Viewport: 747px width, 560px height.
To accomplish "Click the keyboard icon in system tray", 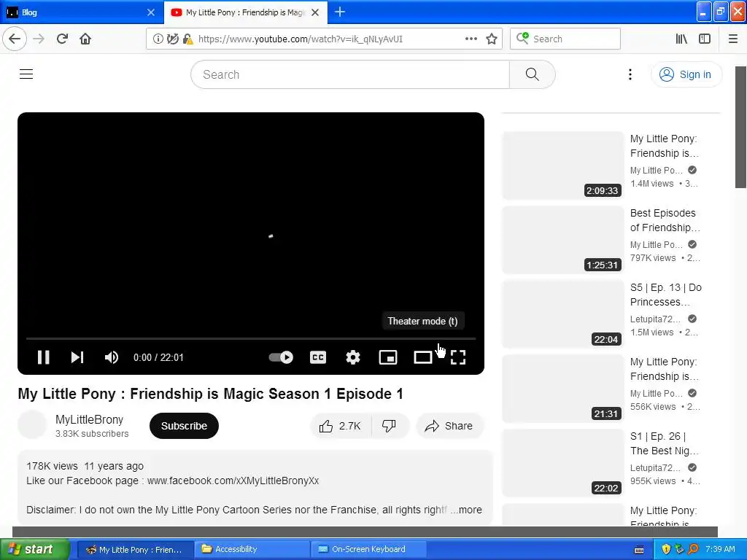I will tap(639, 549).
